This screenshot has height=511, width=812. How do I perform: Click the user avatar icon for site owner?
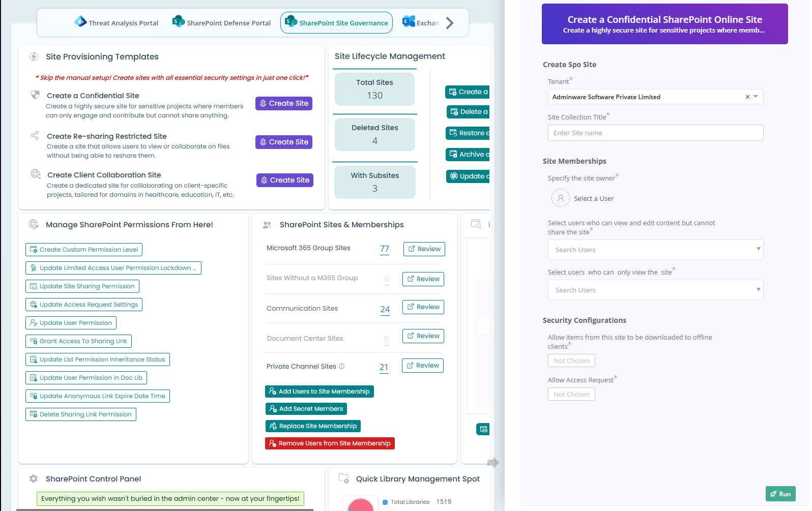pyautogui.click(x=560, y=198)
